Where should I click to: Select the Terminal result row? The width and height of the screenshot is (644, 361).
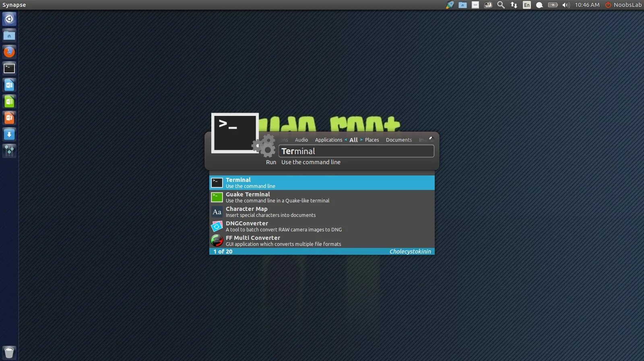[x=322, y=183]
